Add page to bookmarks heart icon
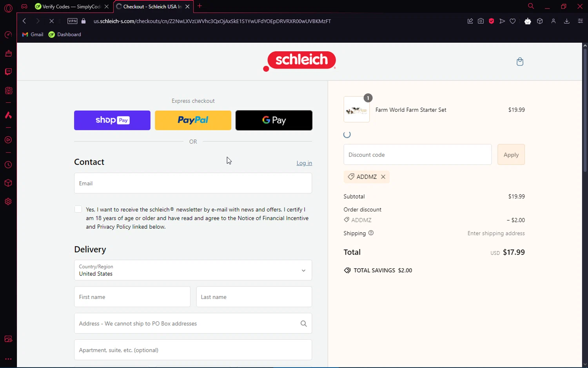588x368 pixels. pyautogui.click(x=513, y=21)
